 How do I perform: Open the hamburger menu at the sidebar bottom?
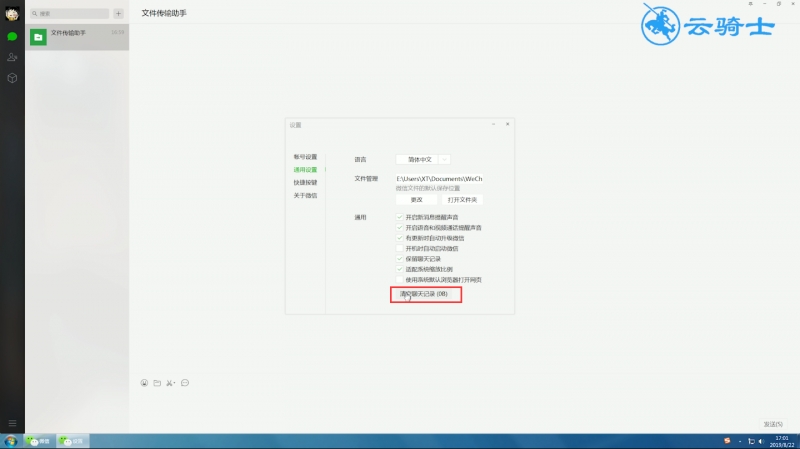pos(12,423)
